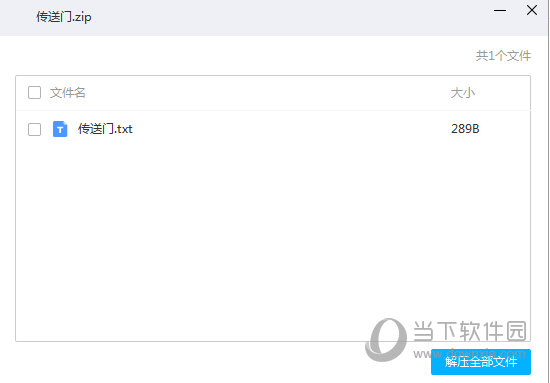550x383 pixels.
Task: Toggle the select-all checkbox in the header
Action: (34, 93)
